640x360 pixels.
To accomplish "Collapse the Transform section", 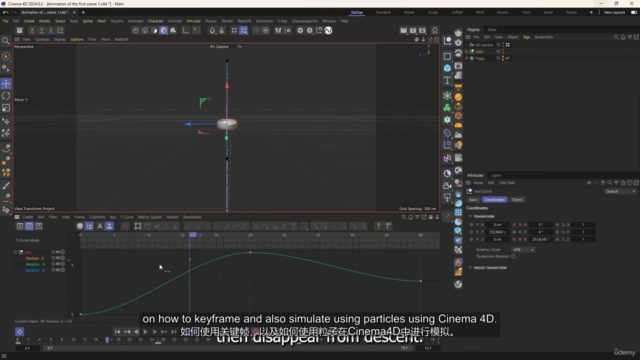I will 471,216.
